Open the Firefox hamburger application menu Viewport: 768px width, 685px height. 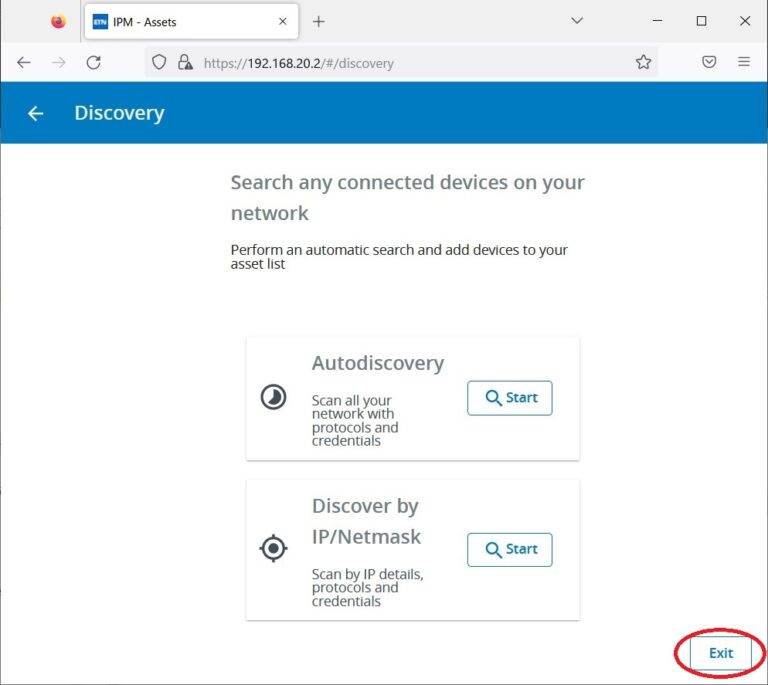[x=743, y=62]
